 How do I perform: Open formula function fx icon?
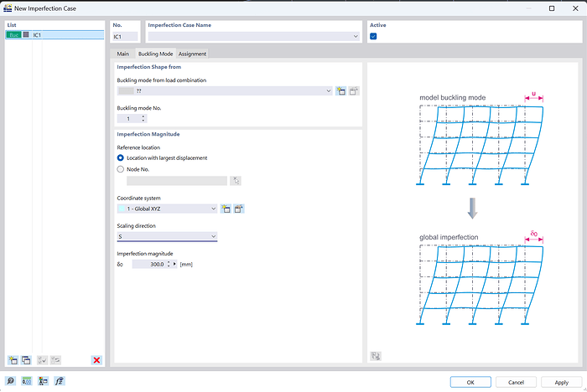[x=60, y=381]
